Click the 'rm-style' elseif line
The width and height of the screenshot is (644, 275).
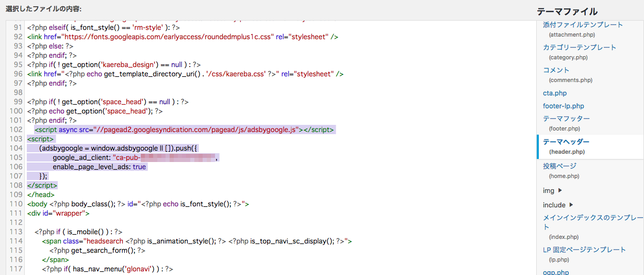coord(104,27)
